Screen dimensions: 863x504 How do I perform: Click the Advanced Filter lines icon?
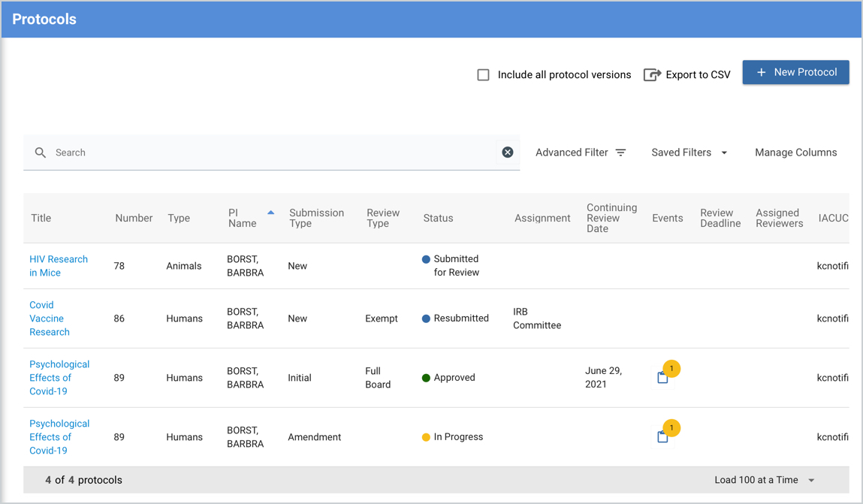click(x=621, y=152)
